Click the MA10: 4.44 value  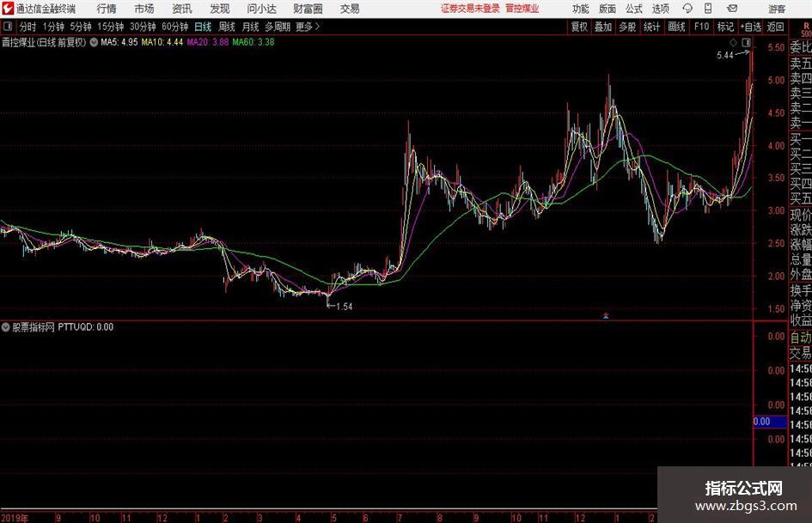162,42
